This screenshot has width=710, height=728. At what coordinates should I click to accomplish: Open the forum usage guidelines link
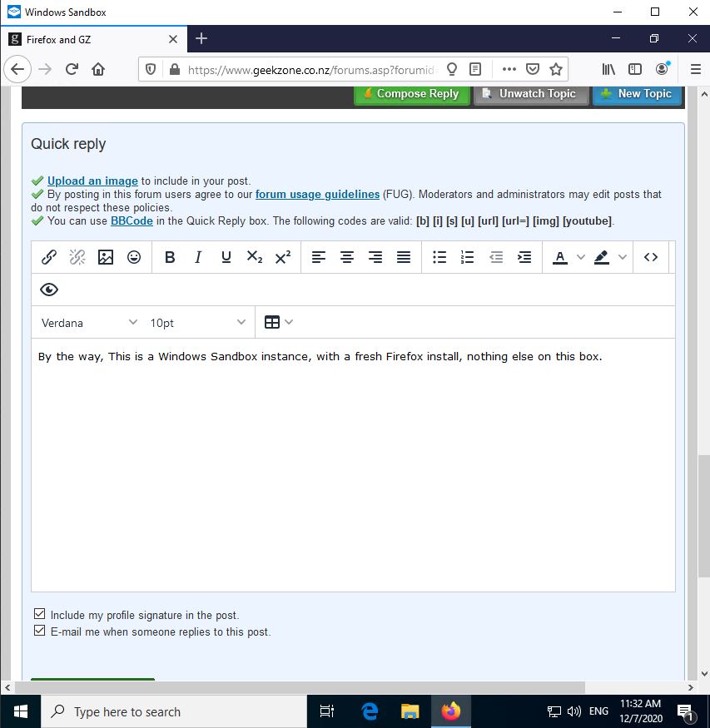click(x=317, y=195)
